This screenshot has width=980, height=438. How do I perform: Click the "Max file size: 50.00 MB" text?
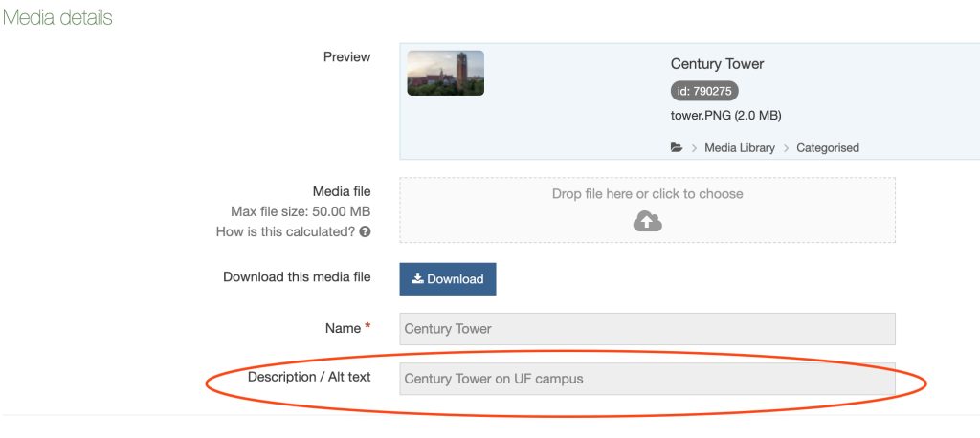tap(301, 211)
